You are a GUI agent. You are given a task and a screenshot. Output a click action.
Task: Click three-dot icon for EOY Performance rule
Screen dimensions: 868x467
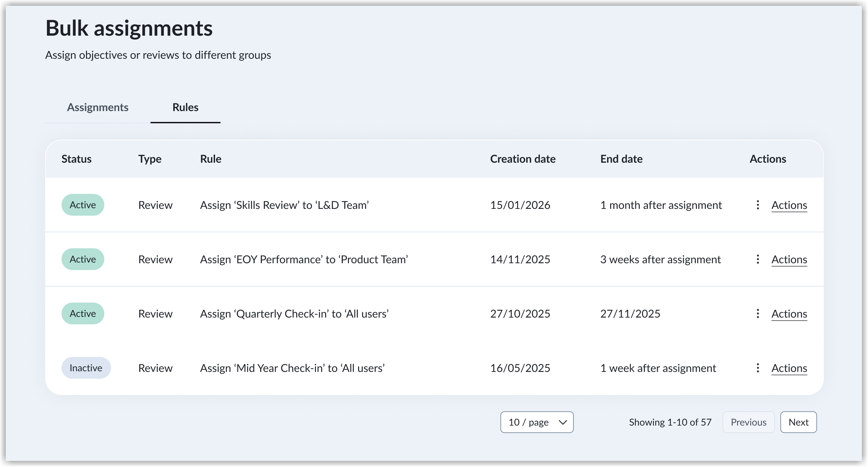click(x=758, y=259)
